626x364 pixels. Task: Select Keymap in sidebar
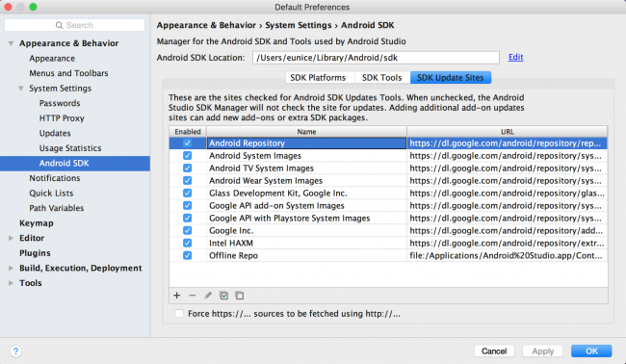click(x=37, y=223)
